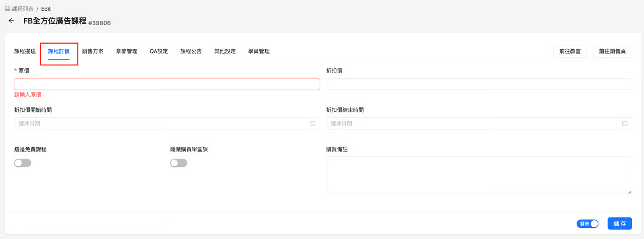Switch to the 課程公告 tab
This screenshot has height=239, width=644.
(191, 51)
